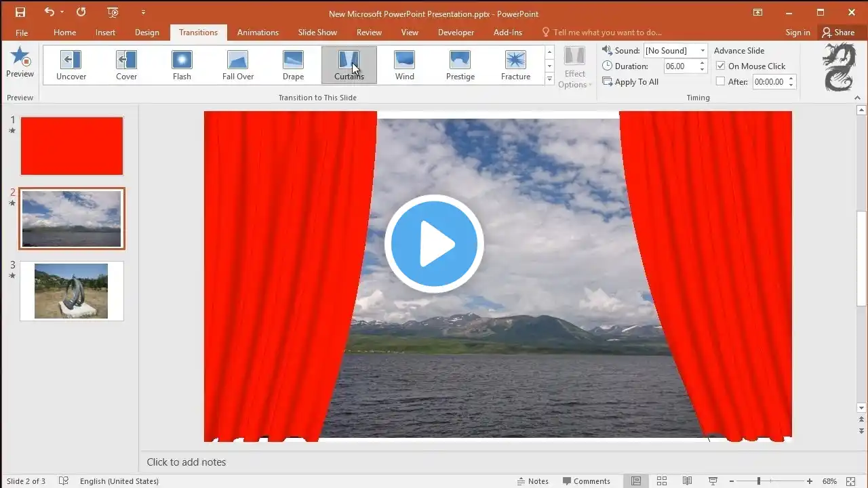
Task: Apply the Prestige transition
Action: pyautogui.click(x=460, y=60)
